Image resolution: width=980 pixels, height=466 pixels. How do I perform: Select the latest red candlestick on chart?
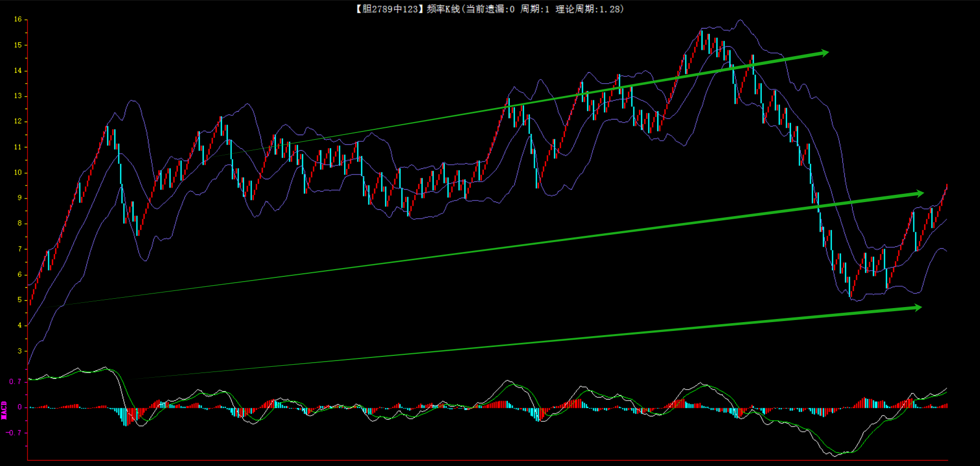tap(946, 188)
